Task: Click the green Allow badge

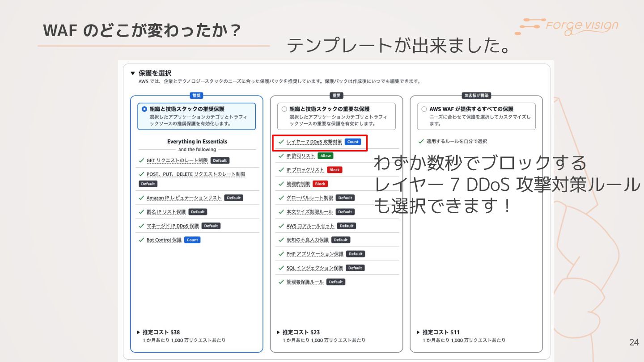Action: [326, 156]
